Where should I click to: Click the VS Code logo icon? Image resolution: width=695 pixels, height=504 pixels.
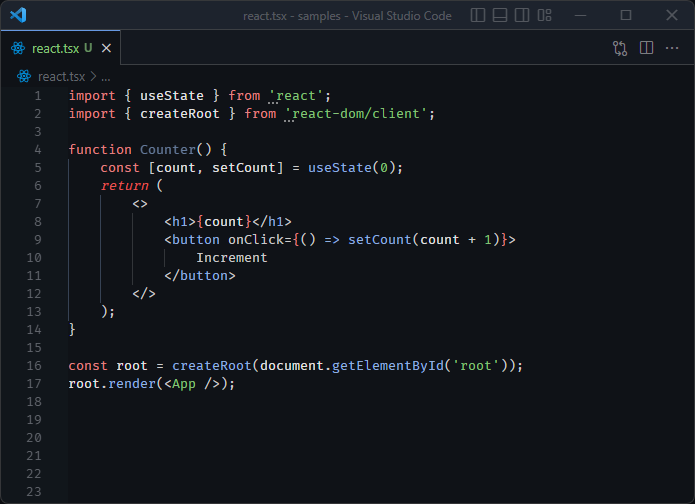18,15
